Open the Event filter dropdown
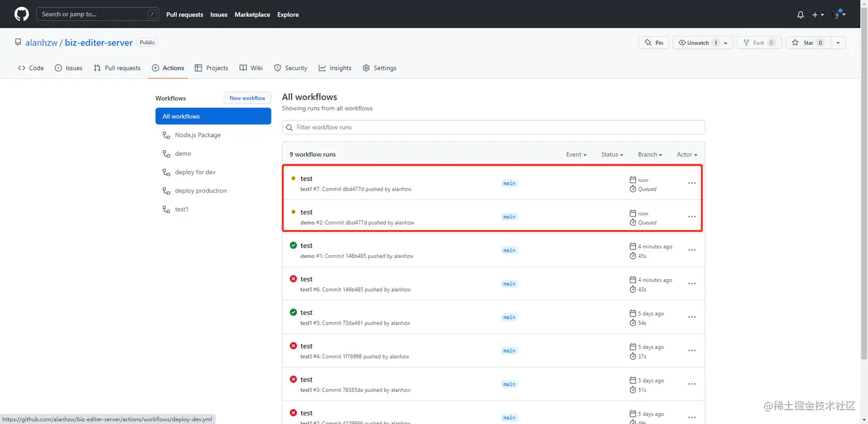Viewport: 868px width, 424px height. (576, 155)
